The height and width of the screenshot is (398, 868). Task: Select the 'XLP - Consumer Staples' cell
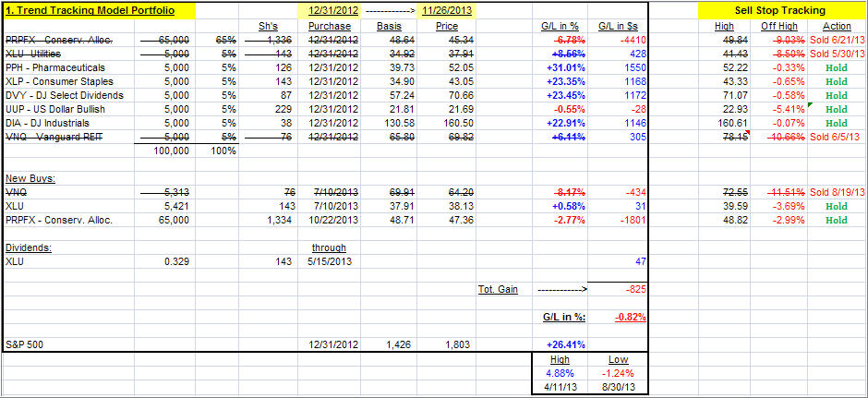[68, 81]
